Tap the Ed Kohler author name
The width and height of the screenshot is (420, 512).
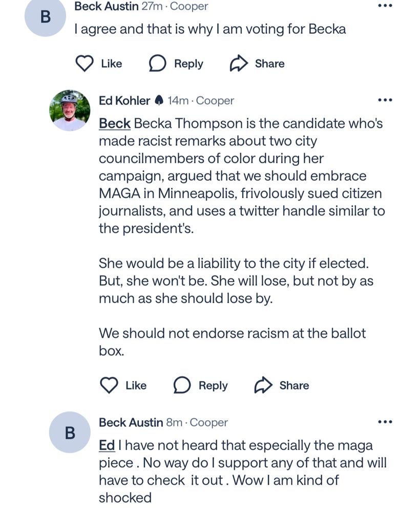click(x=124, y=100)
